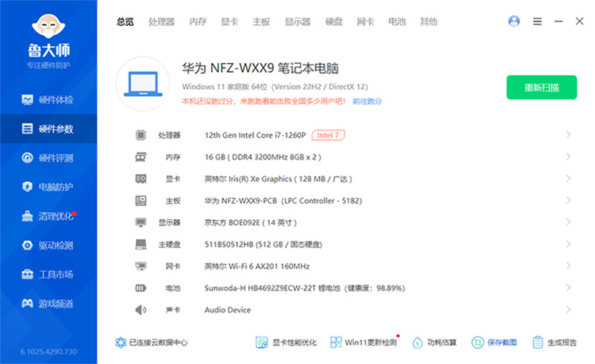The height and width of the screenshot is (364, 595).
Task: Switch to the 其他 tab
Action: [x=429, y=22]
